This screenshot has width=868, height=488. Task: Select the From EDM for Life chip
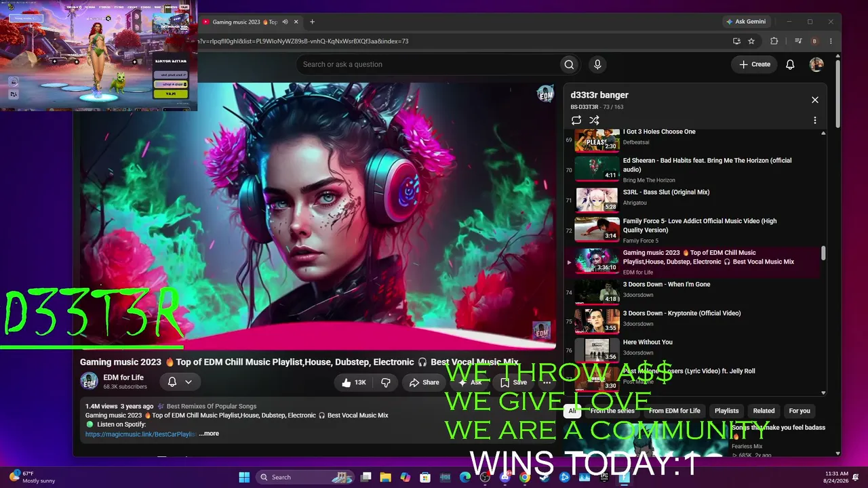pyautogui.click(x=674, y=411)
